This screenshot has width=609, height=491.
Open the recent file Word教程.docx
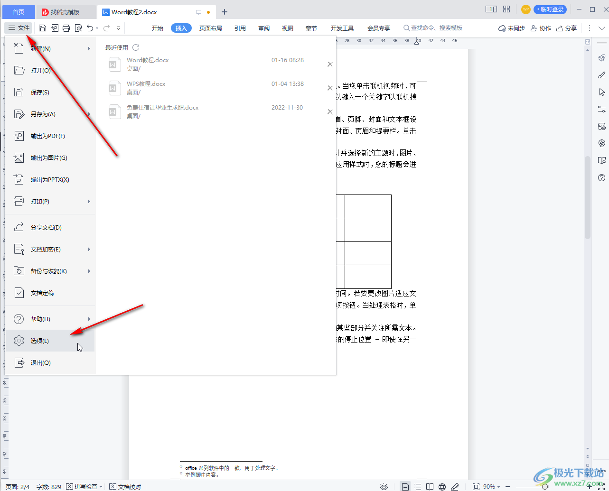coord(216,64)
